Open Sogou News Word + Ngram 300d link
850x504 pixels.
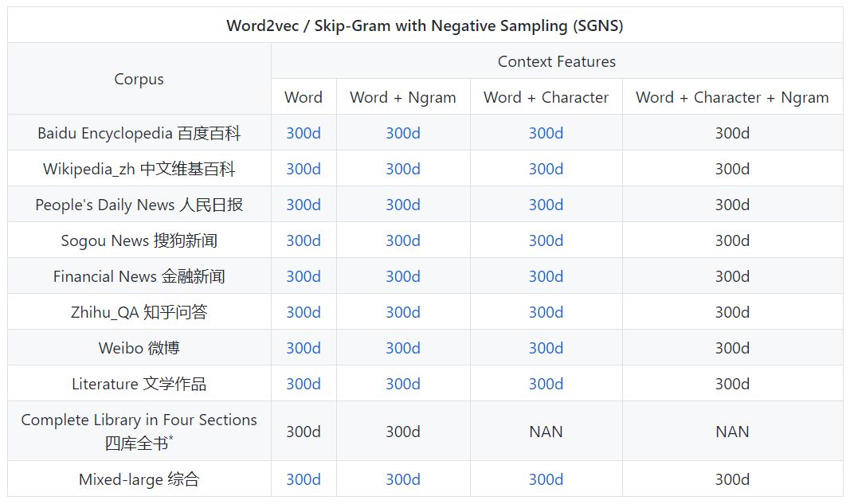[x=403, y=240]
